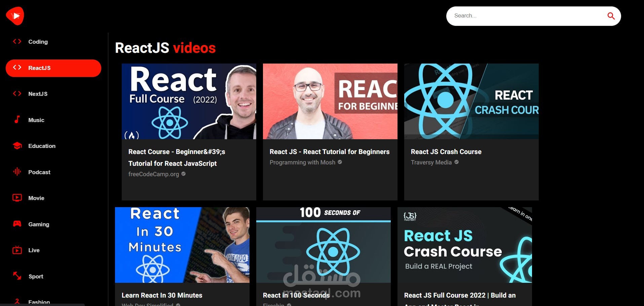Open the app home via the play logo

15,15
